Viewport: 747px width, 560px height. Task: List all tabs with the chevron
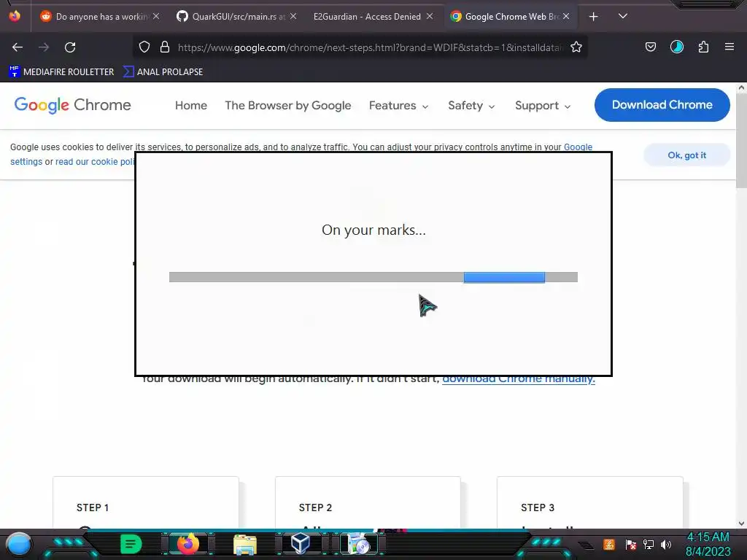point(623,16)
